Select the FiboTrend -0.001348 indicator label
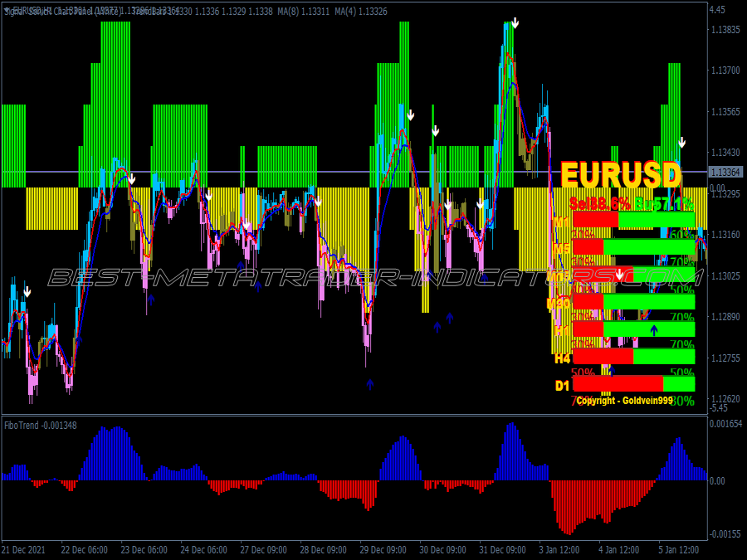Image resolution: width=747 pixels, height=560 pixels. 41,426
